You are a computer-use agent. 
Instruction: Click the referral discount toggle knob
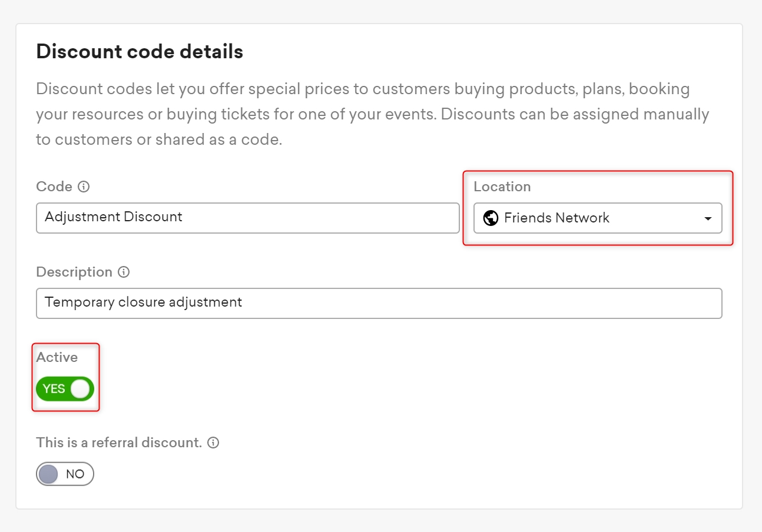point(49,474)
